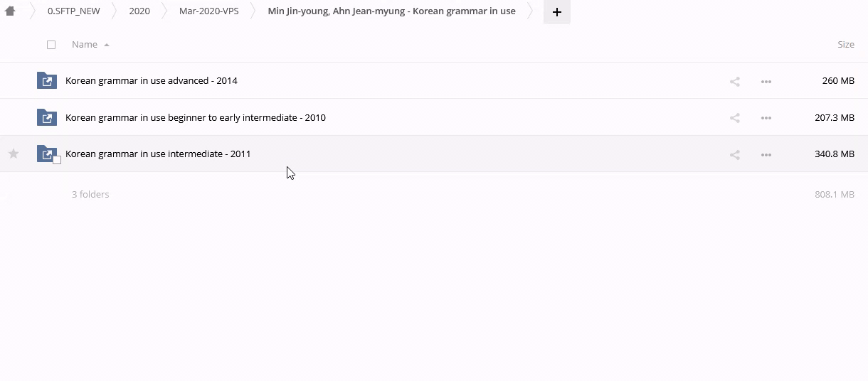Open more actions for intermediate 2011 folder
This screenshot has width=868, height=381.
766,154
